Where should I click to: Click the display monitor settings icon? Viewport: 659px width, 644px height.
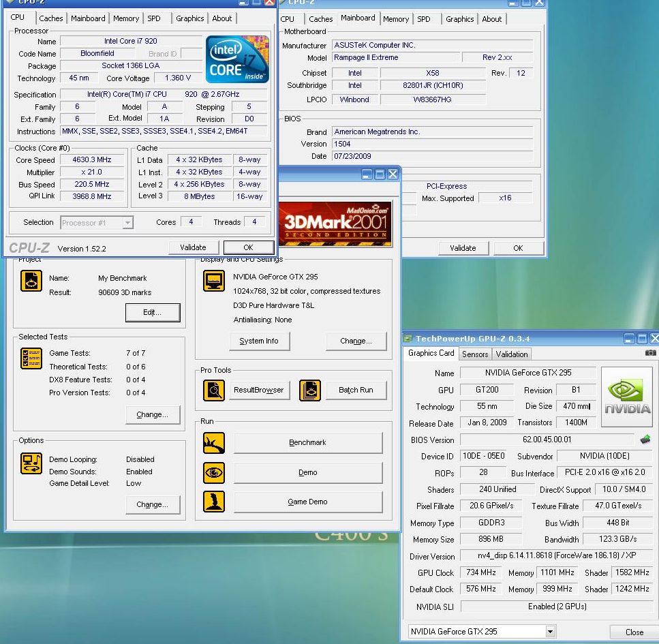[214, 281]
